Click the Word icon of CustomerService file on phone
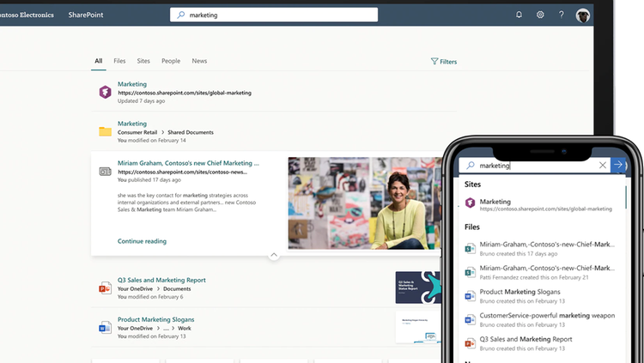Image resolution: width=644 pixels, height=363 pixels. coord(470,319)
